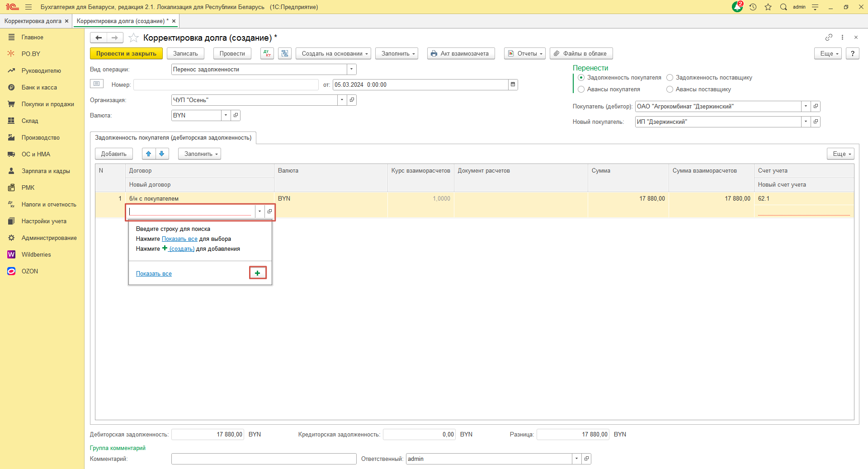Go back with the left arrow button
868x469 pixels.
click(99, 38)
